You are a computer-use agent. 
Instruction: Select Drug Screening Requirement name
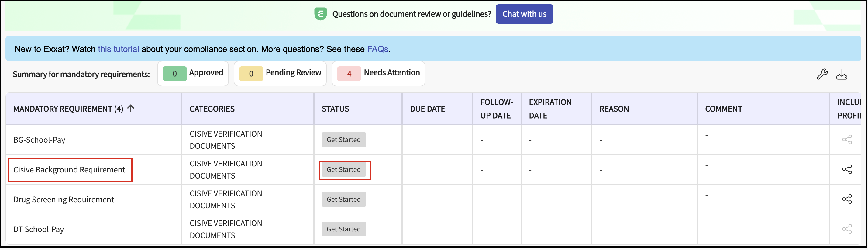coord(64,200)
